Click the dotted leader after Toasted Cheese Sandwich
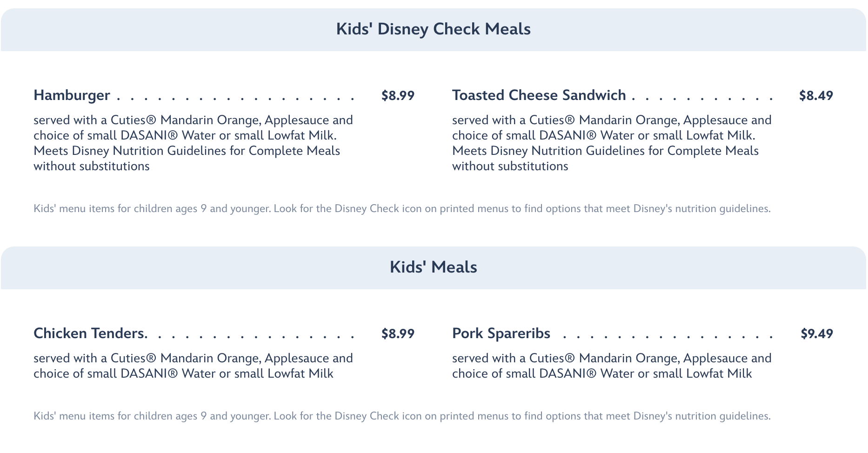 (x=702, y=99)
